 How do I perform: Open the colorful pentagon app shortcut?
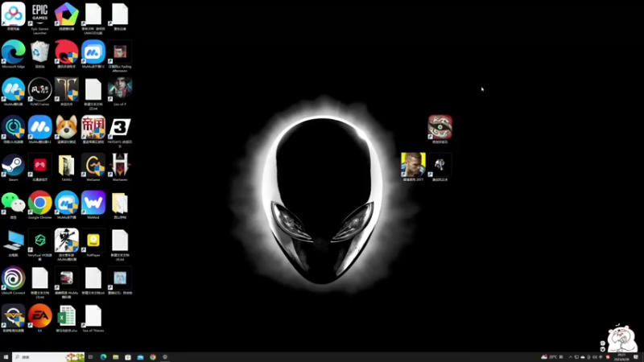[x=67, y=16]
